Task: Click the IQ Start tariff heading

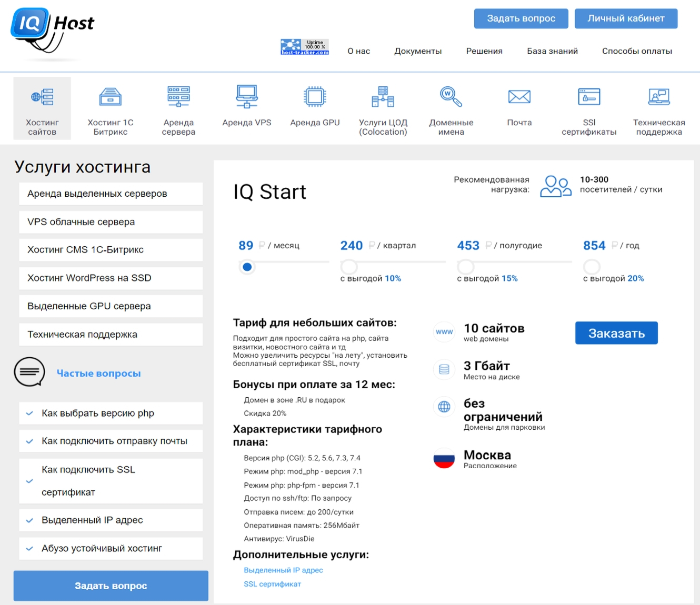Action: click(x=269, y=192)
